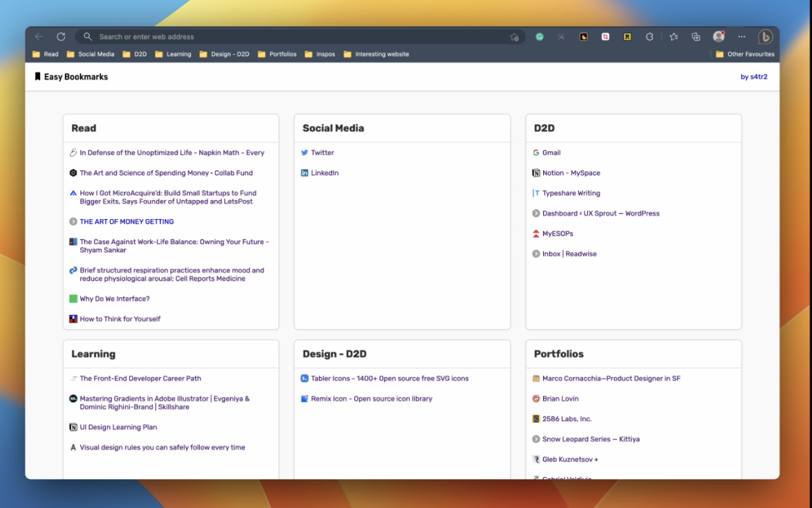
Task: Open the Grammarly extension icon
Action: pyautogui.click(x=539, y=37)
